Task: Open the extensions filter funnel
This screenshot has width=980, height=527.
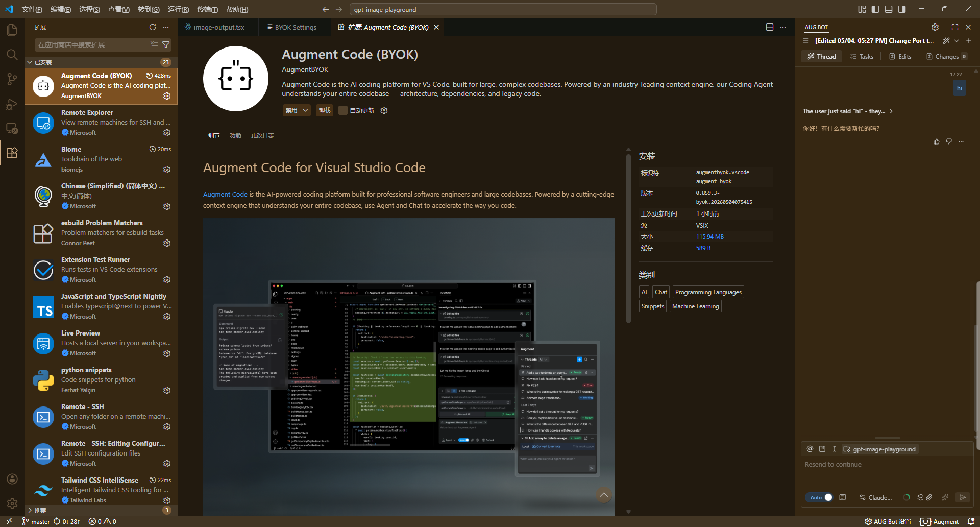Action: 166,45
